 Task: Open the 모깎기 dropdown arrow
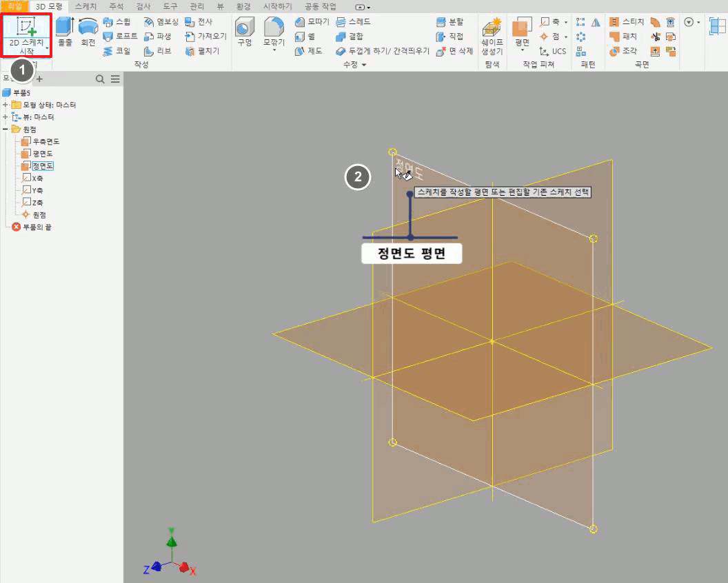click(274, 50)
